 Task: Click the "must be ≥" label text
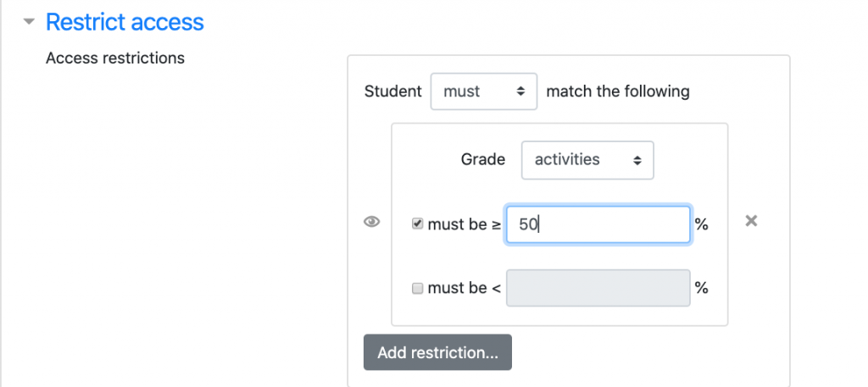465,224
